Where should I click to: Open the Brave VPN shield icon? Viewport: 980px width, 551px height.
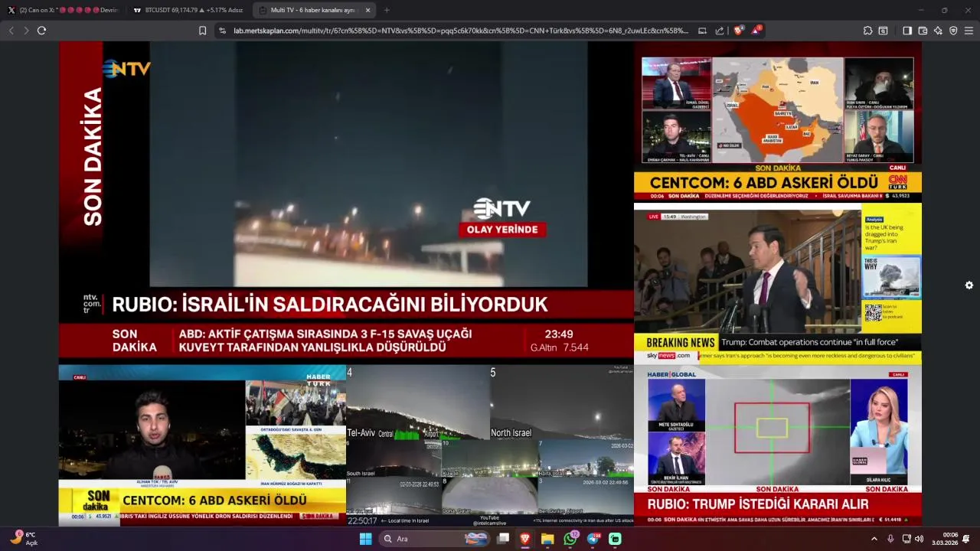coord(953,31)
